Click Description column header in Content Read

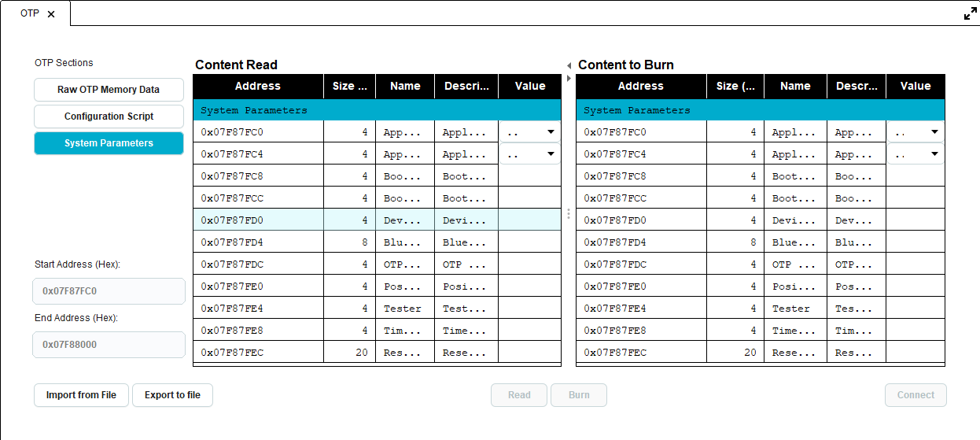(x=466, y=86)
